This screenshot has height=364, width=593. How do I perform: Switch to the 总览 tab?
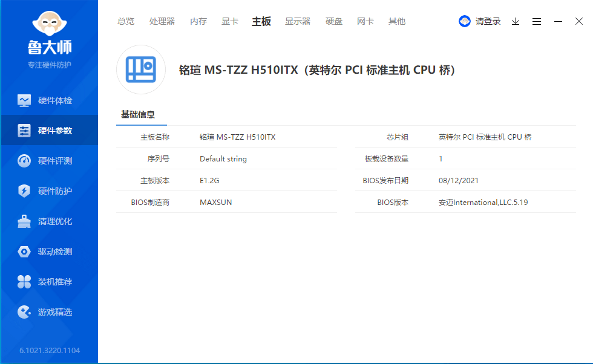(126, 22)
